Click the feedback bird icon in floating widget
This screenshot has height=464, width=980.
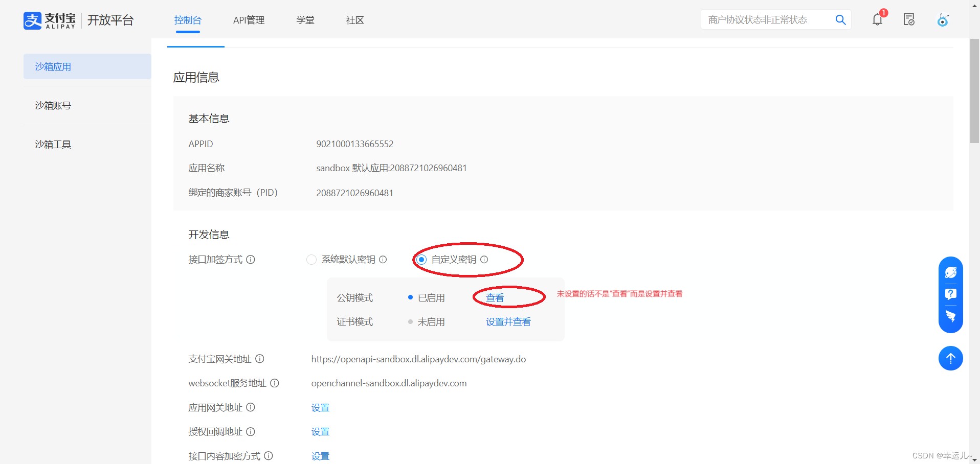(x=951, y=316)
